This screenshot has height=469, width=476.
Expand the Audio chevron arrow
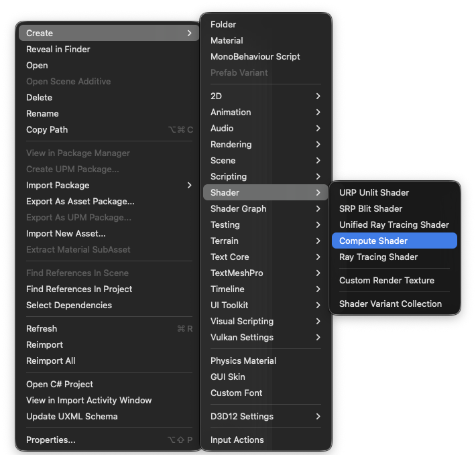[318, 128]
